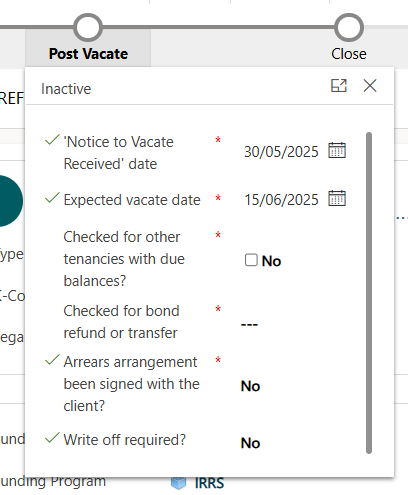Viewport: 408px width, 495px height.
Task: Select the Post Vacate stage circle
Action: point(88,28)
